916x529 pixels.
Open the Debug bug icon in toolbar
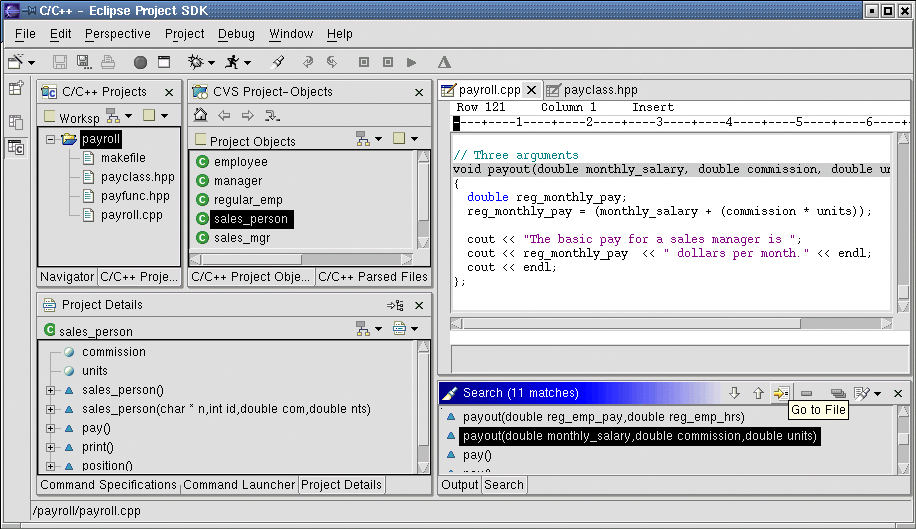point(195,62)
